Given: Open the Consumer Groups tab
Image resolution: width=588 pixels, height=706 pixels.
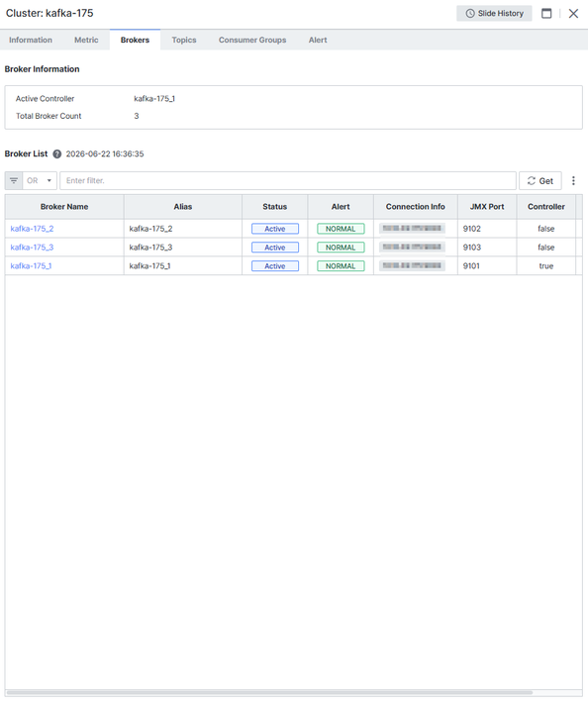Looking at the screenshot, I should point(252,40).
